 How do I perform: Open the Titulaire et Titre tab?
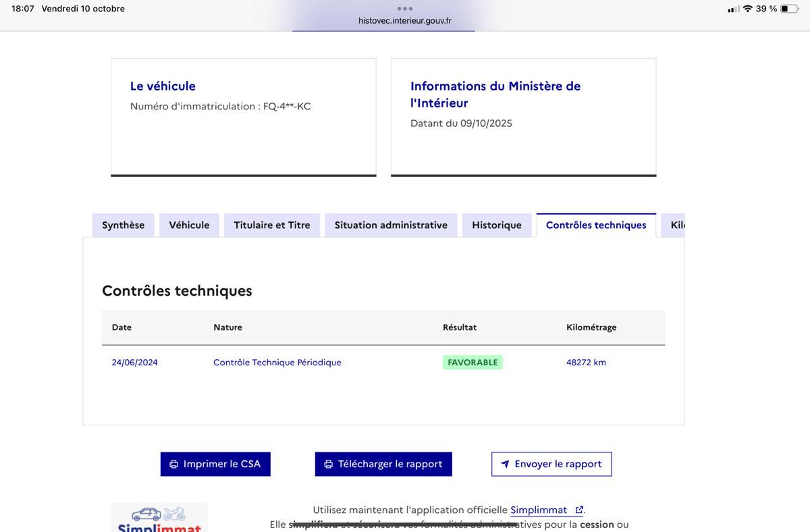click(x=272, y=225)
